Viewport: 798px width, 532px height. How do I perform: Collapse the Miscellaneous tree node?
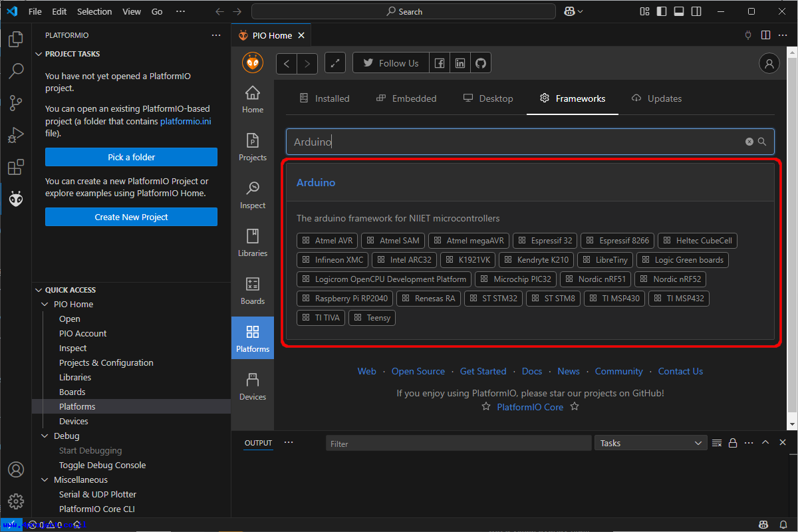pos(45,480)
